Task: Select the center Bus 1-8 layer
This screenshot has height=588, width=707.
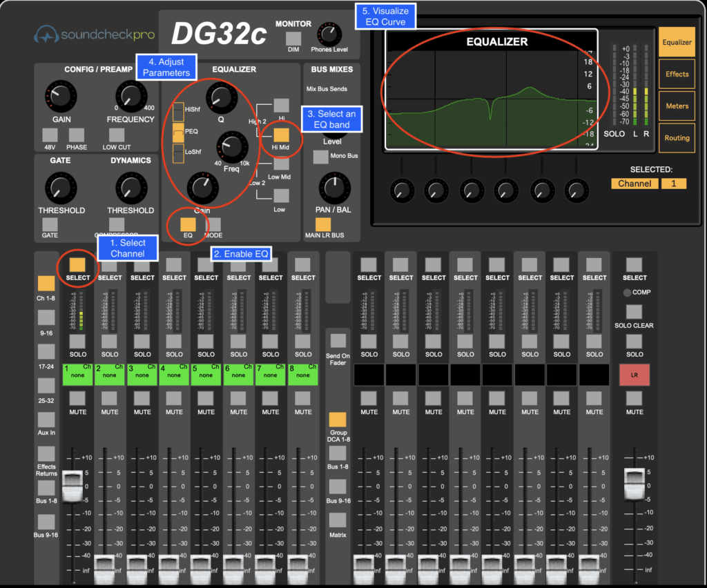Action: pyautogui.click(x=337, y=453)
